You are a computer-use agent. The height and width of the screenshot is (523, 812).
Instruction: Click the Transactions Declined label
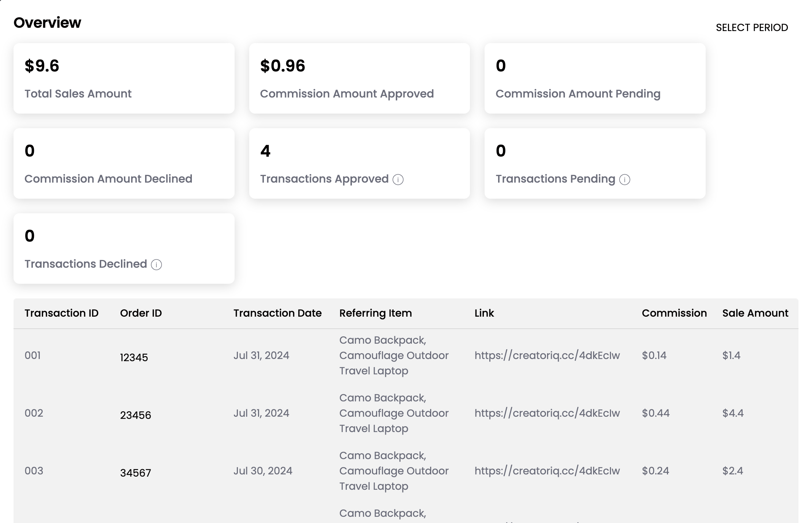(x=86, y=264)
